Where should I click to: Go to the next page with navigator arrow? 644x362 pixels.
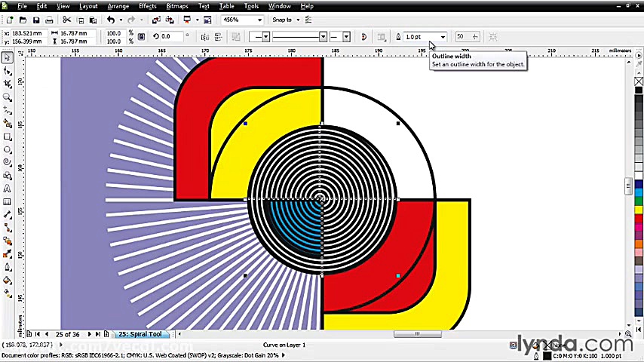pos(90,334)
